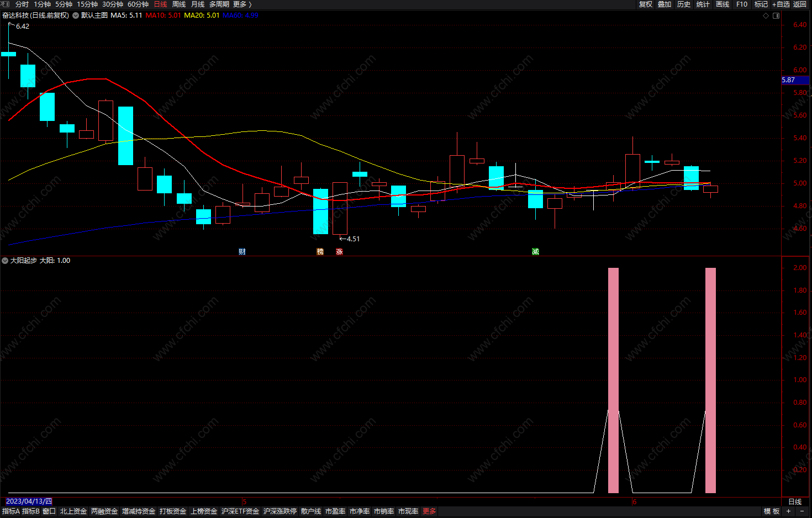Viewport: 812px width, 518px height.
Task: Select the 60分钟 timeframe tab
Action: [x=138, y=4]
